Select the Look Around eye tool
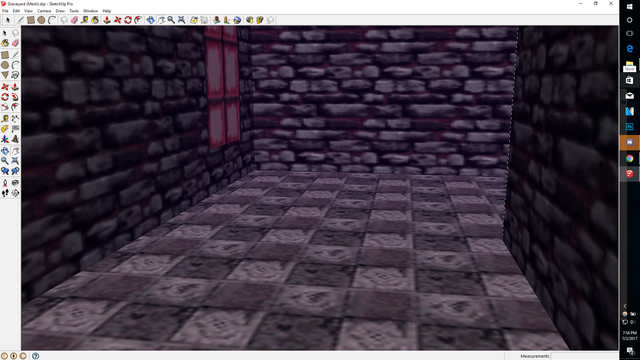This screenshot has width=640, height=360. pyautogui.click(x=15, y=182)
